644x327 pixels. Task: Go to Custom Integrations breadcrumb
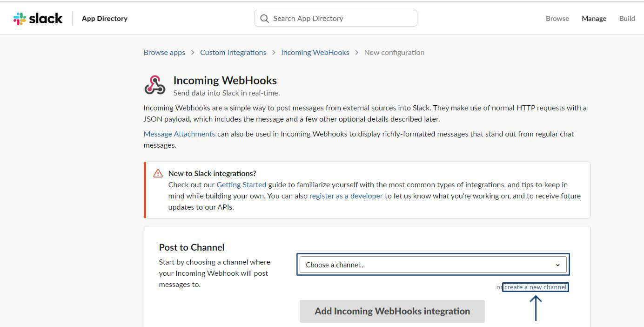point(233,53)
